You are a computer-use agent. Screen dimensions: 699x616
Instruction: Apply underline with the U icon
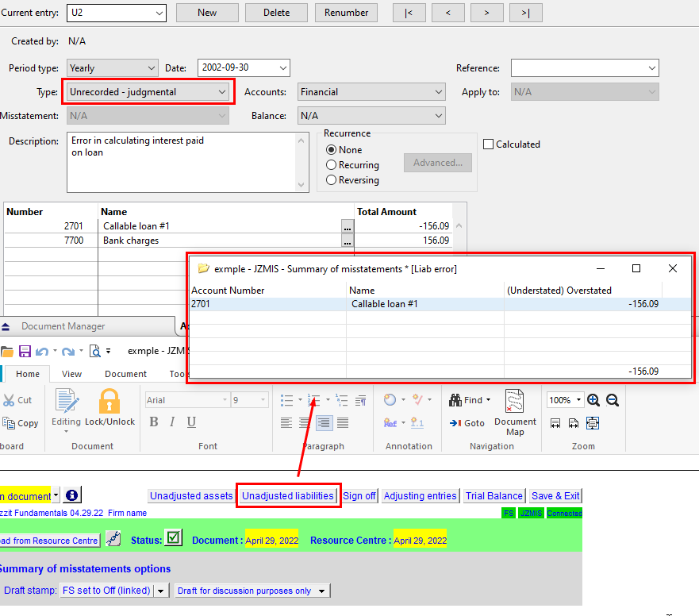[191, 422]
